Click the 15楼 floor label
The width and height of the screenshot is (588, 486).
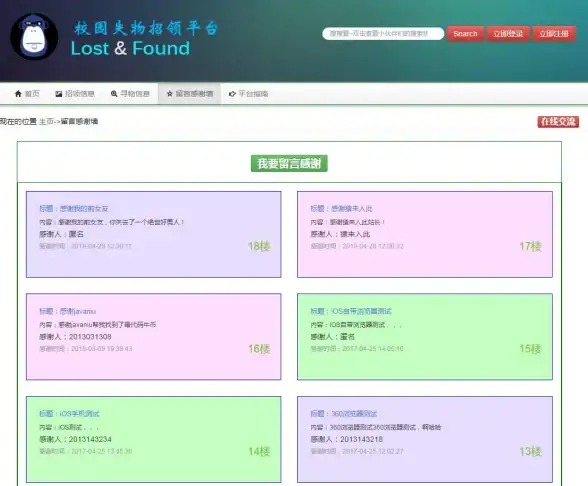530,349
